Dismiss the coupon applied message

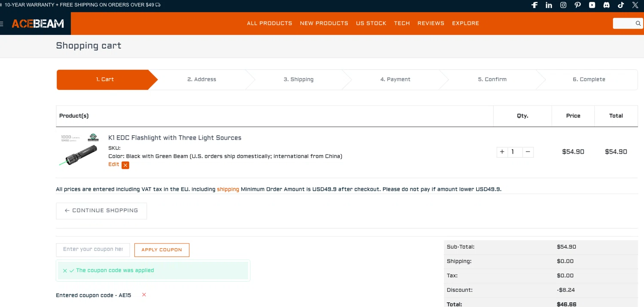(x=65, y=271)
